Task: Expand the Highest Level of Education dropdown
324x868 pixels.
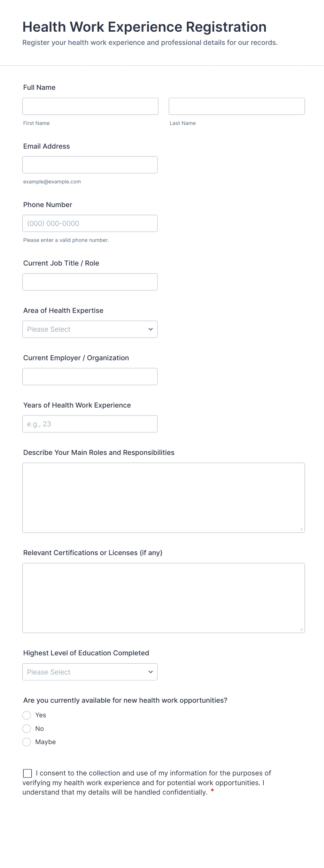Action: 90,672
